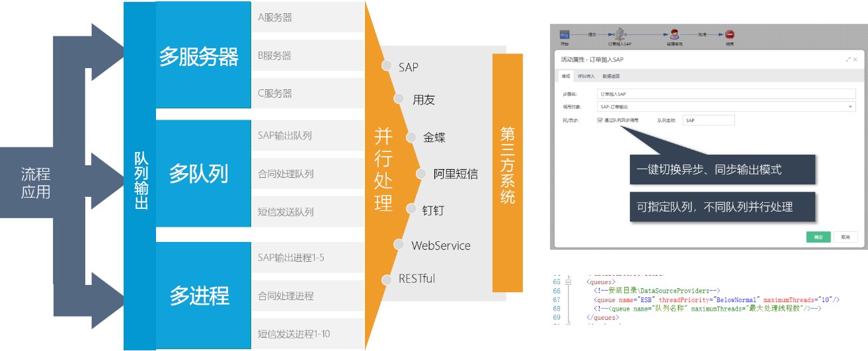Click the 经理审批 approver node icon
868x351 pixels.
[x=675, y=34]
